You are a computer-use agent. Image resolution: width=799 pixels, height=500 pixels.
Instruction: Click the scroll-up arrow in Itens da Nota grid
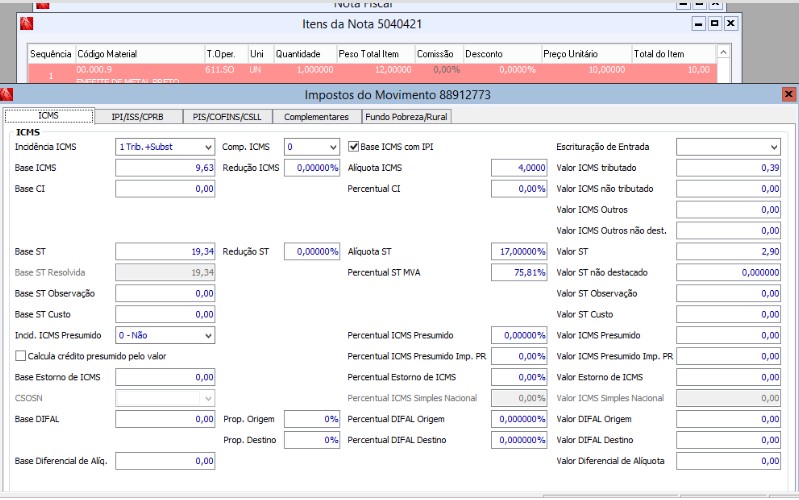pyautogui.click(x=723, y=52)
